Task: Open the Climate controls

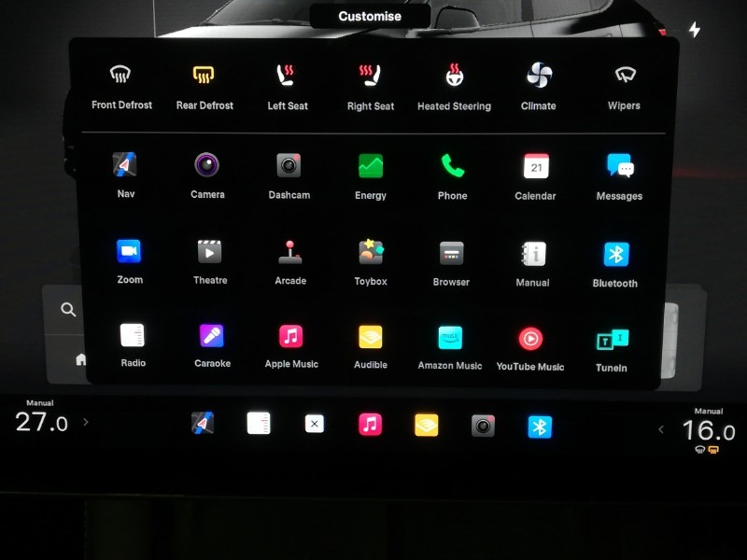Action: [x=539, y=76]
